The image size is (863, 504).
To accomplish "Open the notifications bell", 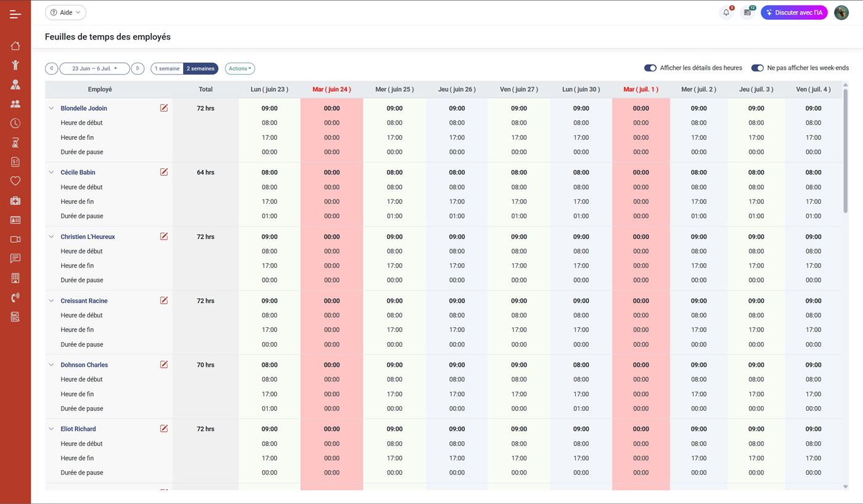I will pyautogui.click(x=726, y=12).
